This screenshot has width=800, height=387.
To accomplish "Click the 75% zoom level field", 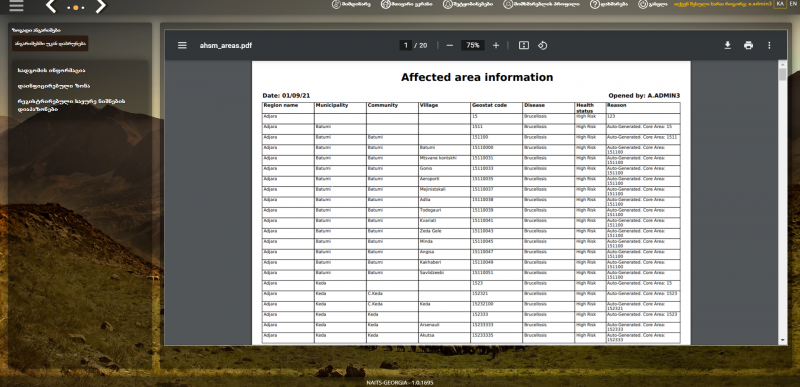I will 472,45.
